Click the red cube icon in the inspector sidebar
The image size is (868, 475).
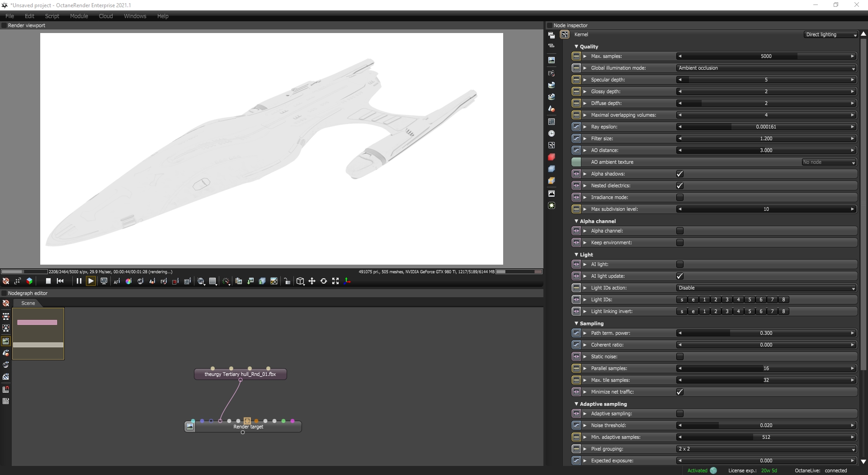point(552,157)
